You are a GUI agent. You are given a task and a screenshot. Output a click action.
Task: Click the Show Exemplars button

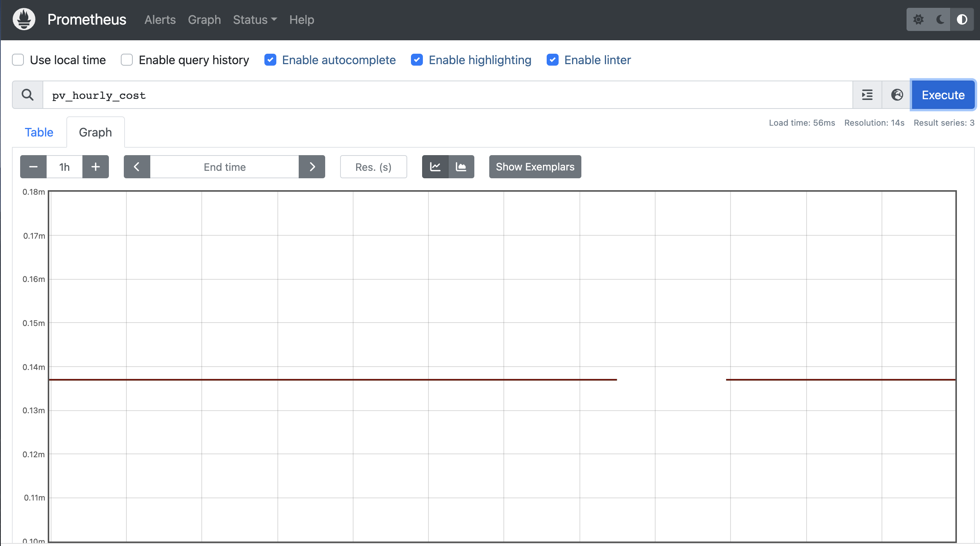pyautogui.click(x=534, y=167)
